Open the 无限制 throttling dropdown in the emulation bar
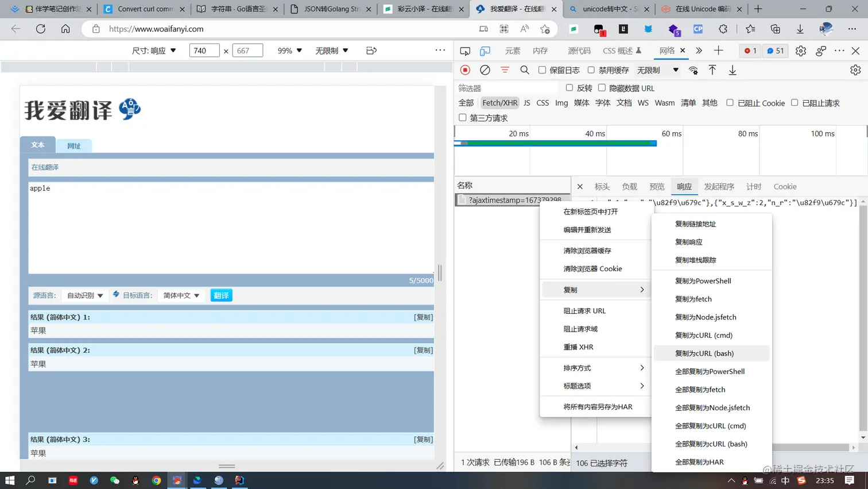The height and width of the screenshot is (489, 868). pyautogui.click(x=332, y=51)
